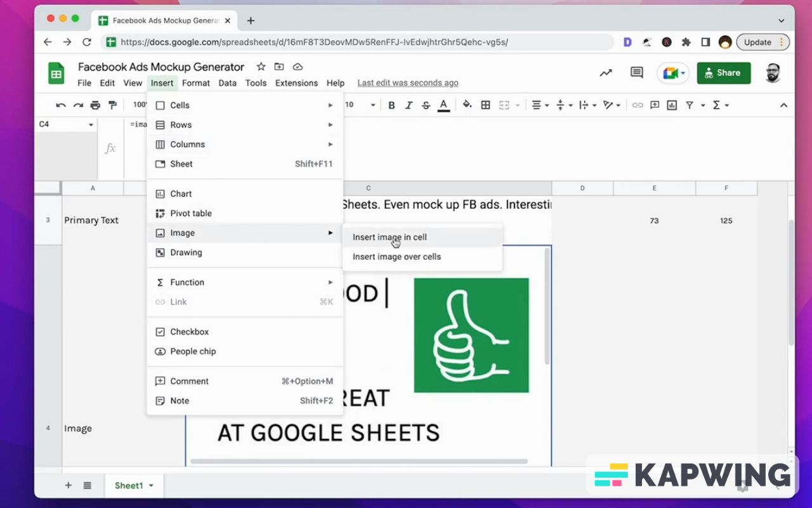Image resolution: width=812 pixels, height=508 pixels.
Task: Expand the Columns submenu
Action: click(244, 144)
